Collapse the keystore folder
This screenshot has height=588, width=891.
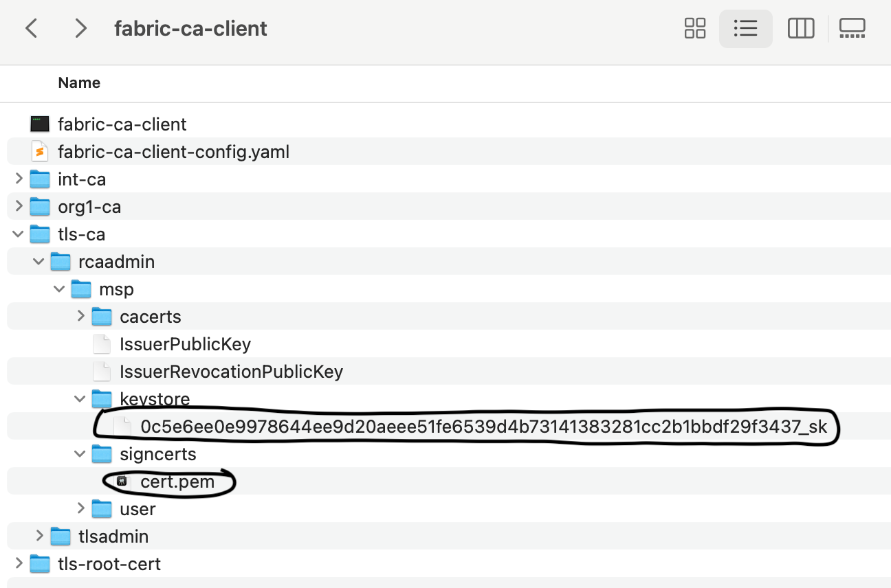click(80, 399)
